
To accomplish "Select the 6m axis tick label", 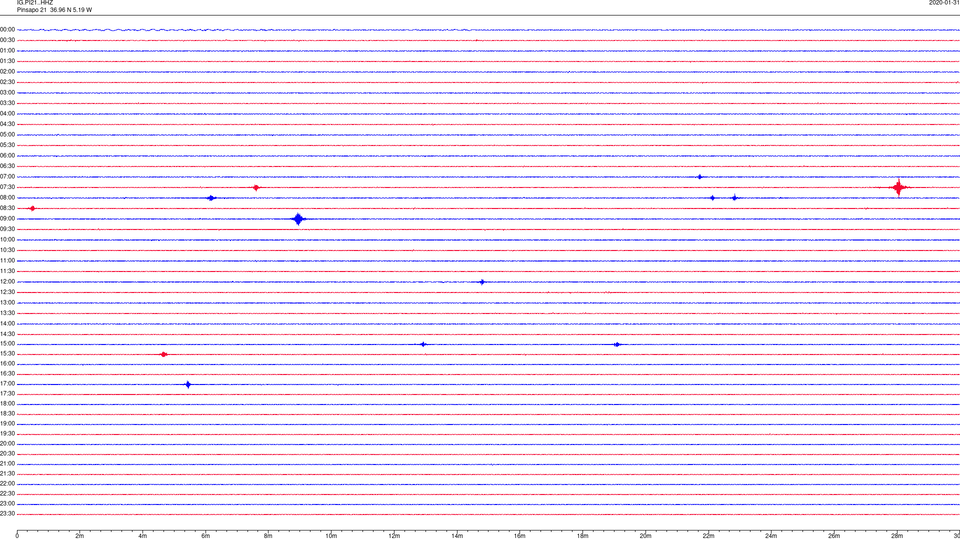I will pyautogui.click(x=205, y=536).
